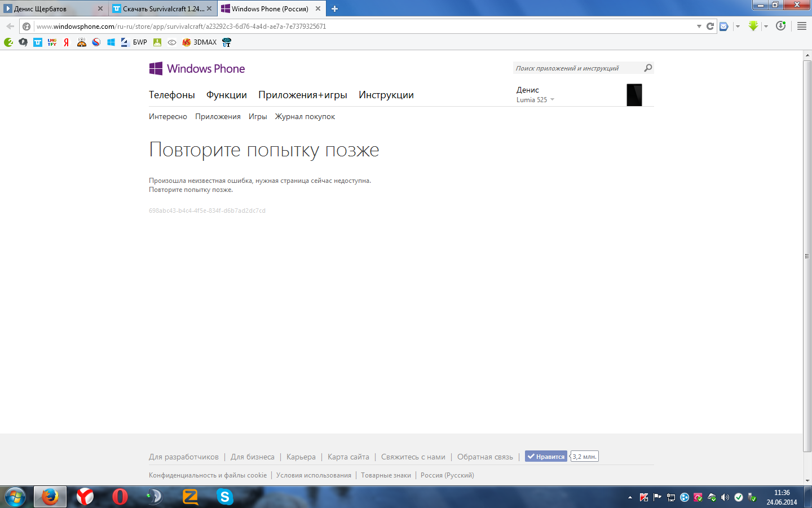Open the BWP bookmark

(x=134, y=42)
